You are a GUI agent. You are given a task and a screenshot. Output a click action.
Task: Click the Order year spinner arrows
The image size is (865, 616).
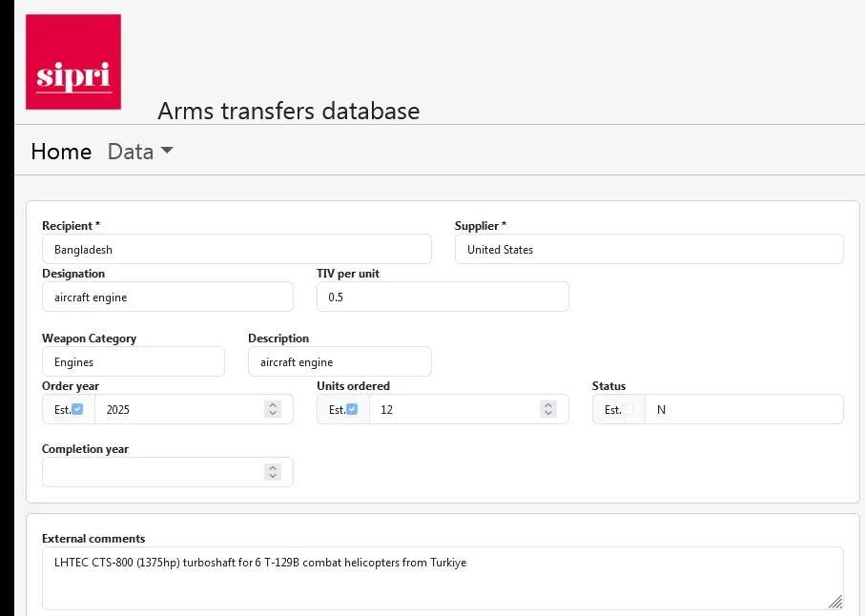[x=273, y=409]
